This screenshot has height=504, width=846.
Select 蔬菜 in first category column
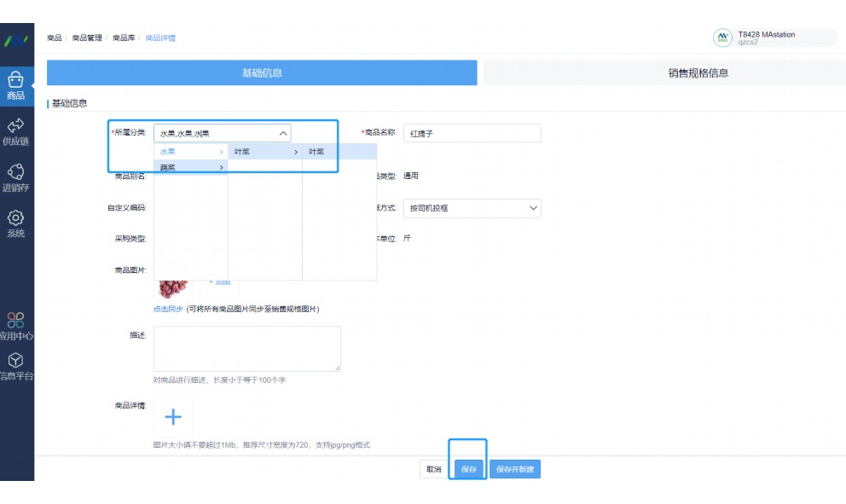pyautogui.click(x=191, y=167)
